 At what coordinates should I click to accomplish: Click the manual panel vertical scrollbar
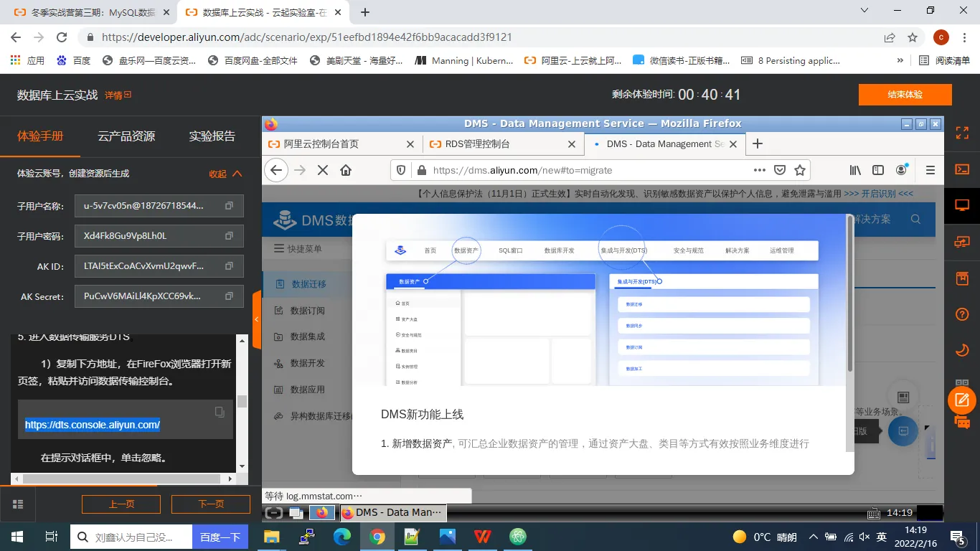242,402
